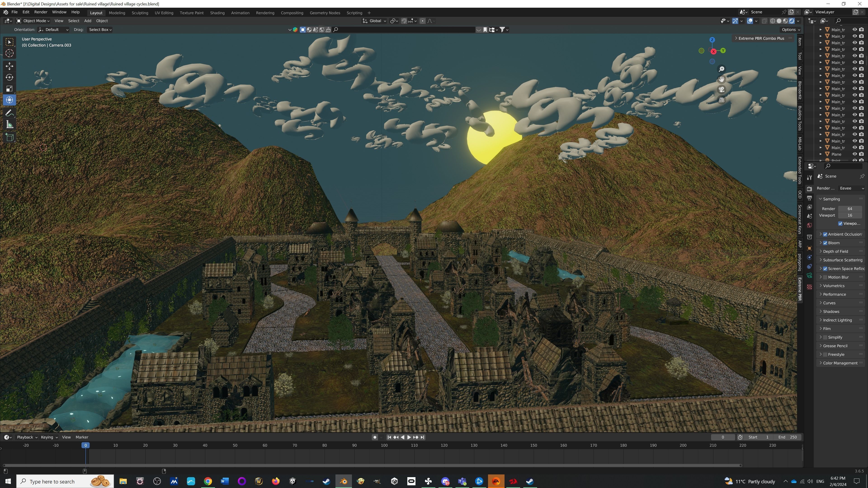Select the Add Cube tool
The height and width of the screenshot is (488, 868).
click(9, 137)
